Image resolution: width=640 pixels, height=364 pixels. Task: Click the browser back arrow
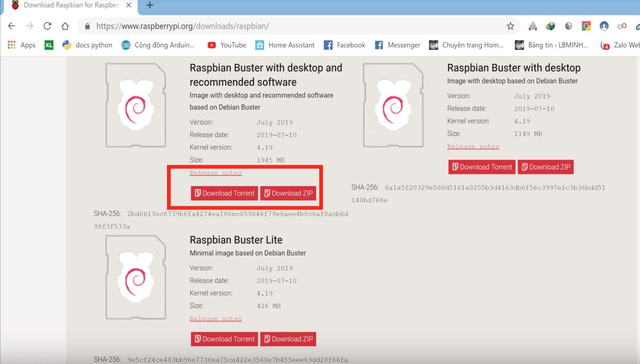[12, 26]
